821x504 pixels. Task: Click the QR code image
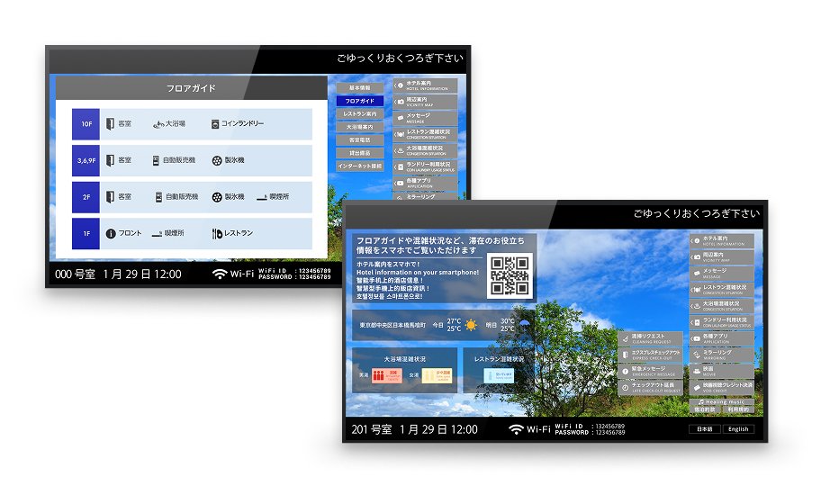pos(510,274)
